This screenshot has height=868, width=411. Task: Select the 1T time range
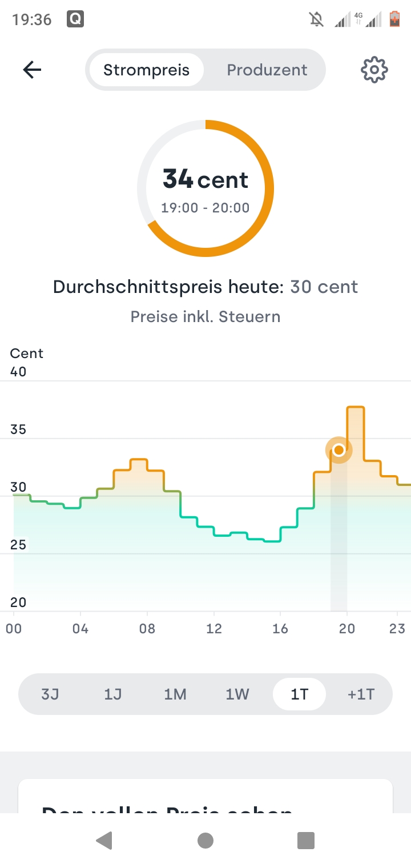(x=299, y=694)
